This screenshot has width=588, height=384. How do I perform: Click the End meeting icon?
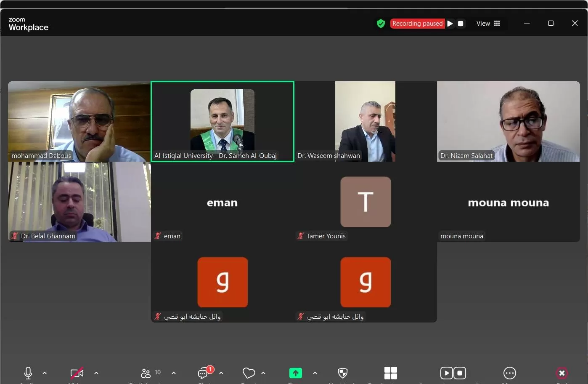562,373
